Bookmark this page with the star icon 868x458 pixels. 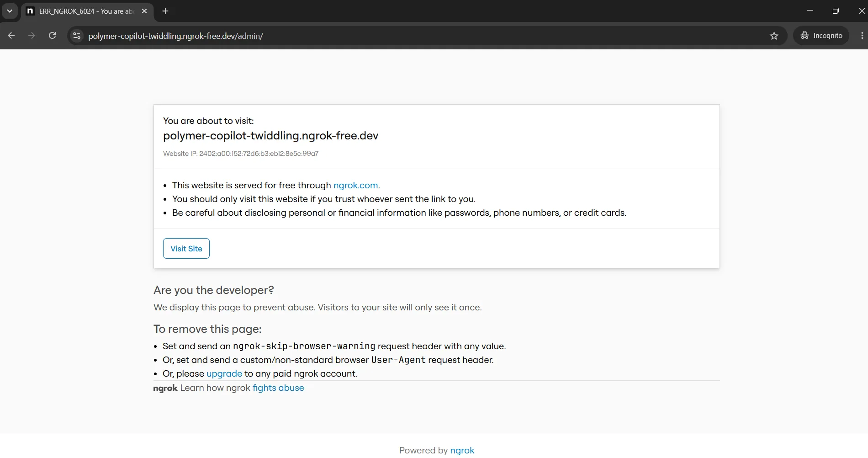tap(774, 36)
